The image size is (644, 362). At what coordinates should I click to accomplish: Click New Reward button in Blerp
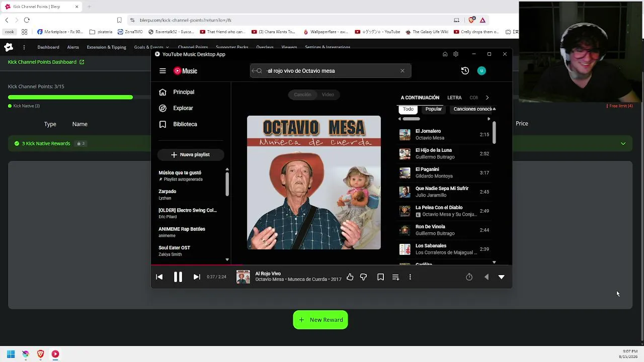click(320, 320)
